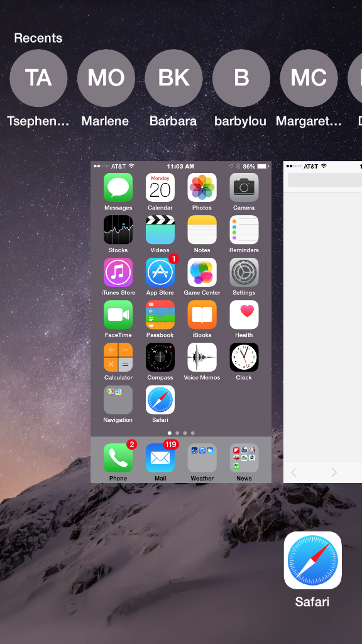Tap the Recents heading
This screenshot has height=644, width=362.
click(38, 38)
